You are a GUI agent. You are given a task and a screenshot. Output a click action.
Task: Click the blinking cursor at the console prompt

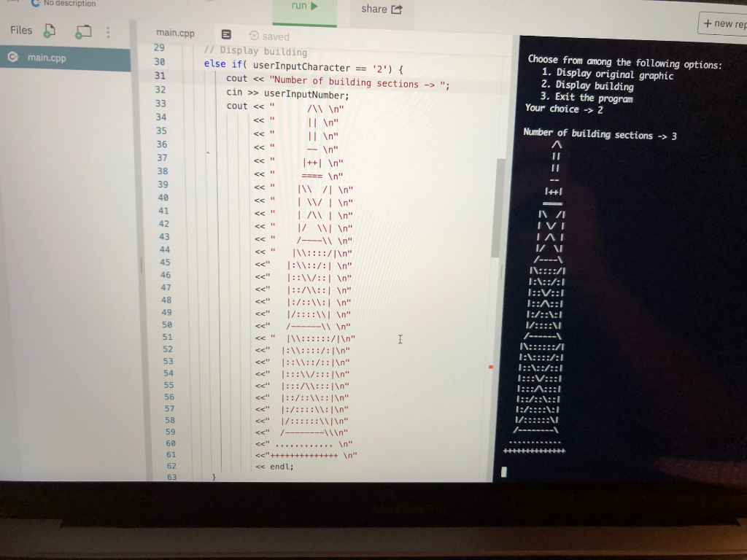(x=505, y=472)
